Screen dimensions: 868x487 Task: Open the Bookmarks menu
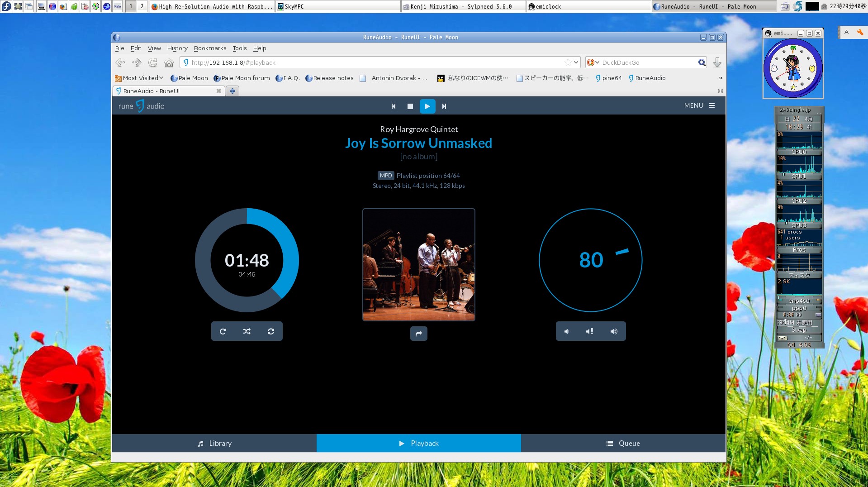[210, 48]
